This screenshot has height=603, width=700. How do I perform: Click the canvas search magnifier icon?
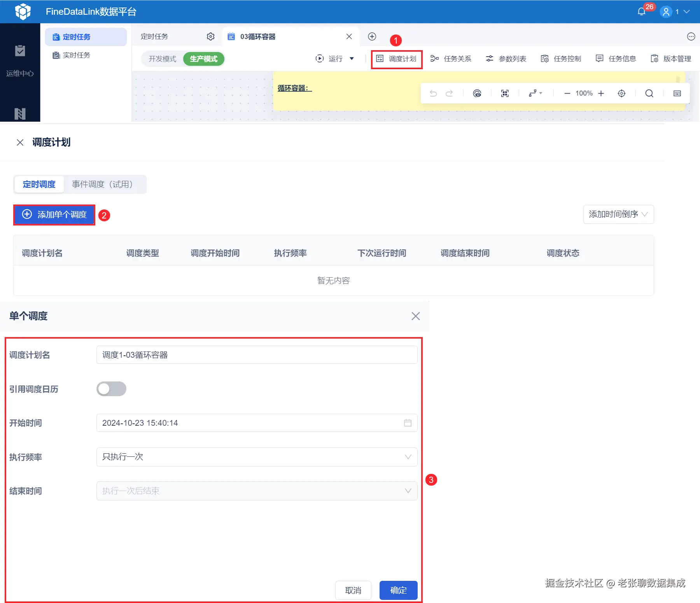[x=649, y=93]
